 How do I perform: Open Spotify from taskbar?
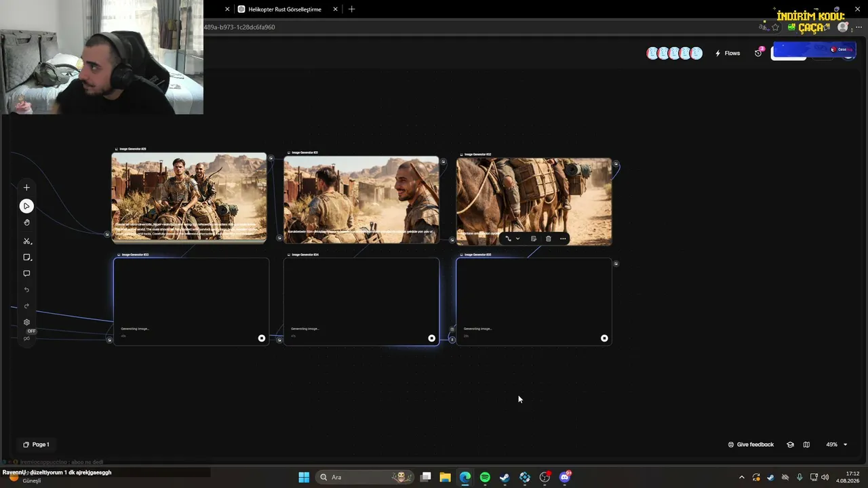[x=485, y=477]
